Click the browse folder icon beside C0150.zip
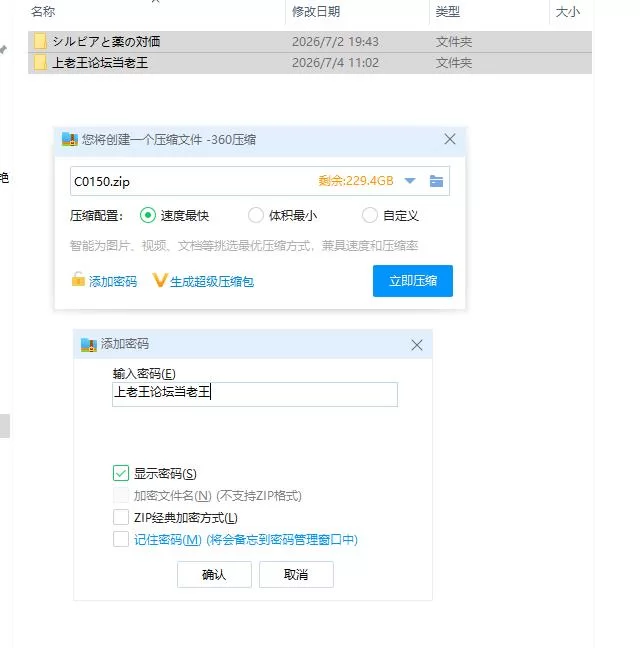Image resolution: width=640 pixels, height=648 pixels. [436, 181]
